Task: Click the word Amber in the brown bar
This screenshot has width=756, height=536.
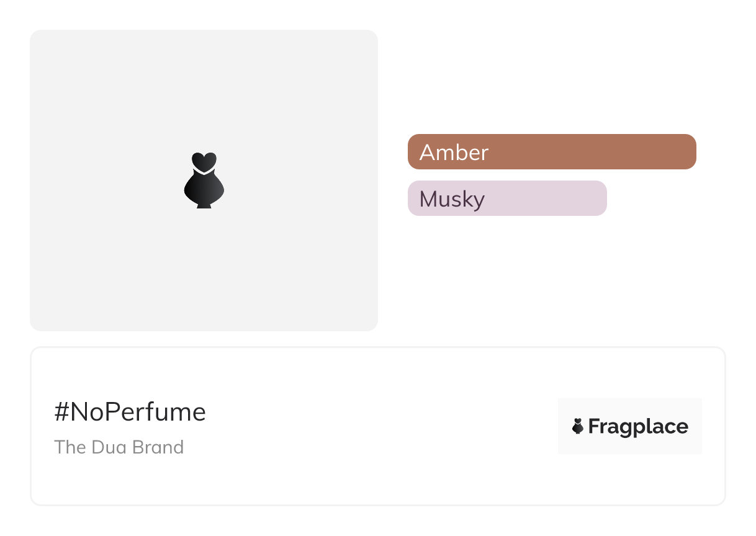Action: 454,153
